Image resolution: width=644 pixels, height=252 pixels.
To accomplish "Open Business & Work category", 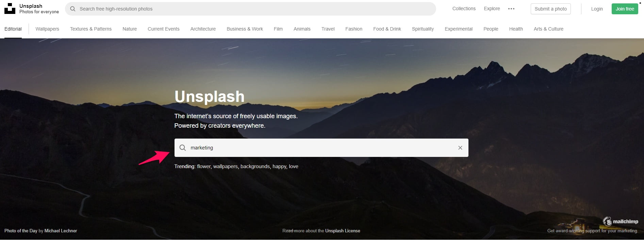I will 245,29.
